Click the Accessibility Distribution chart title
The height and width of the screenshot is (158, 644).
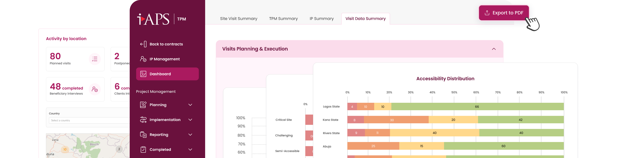(x=445, y=79)
